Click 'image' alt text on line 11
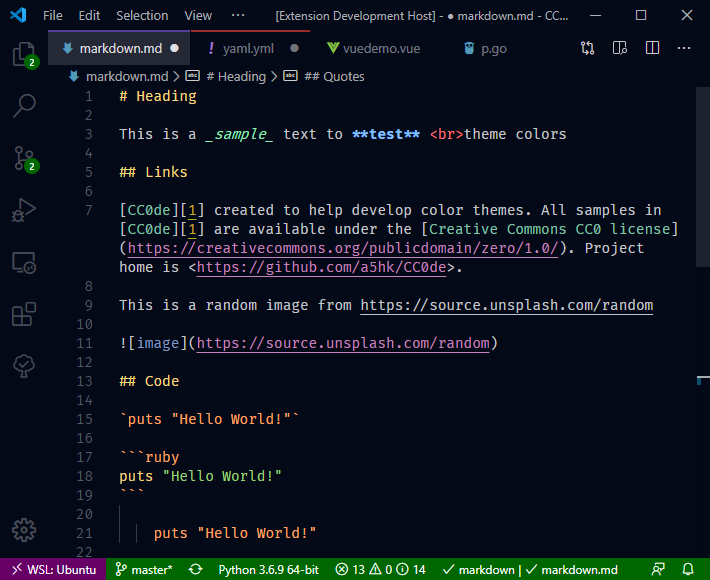 tap(158, 343)
